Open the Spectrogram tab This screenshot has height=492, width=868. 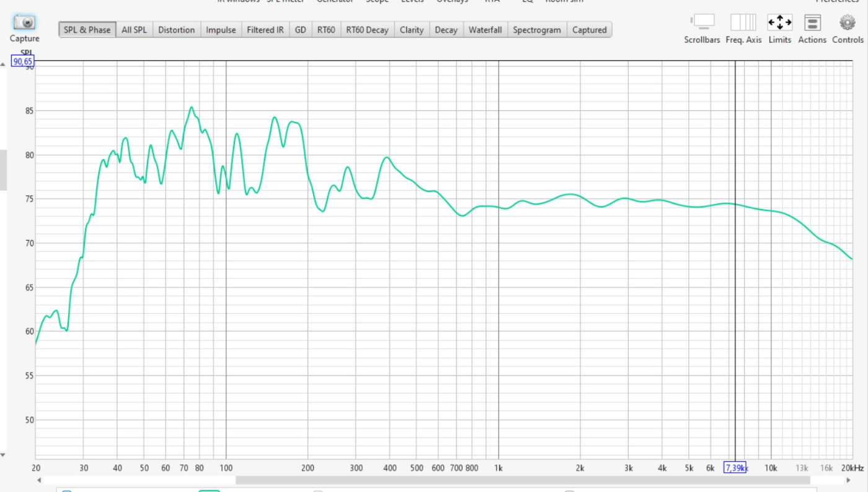536,30
